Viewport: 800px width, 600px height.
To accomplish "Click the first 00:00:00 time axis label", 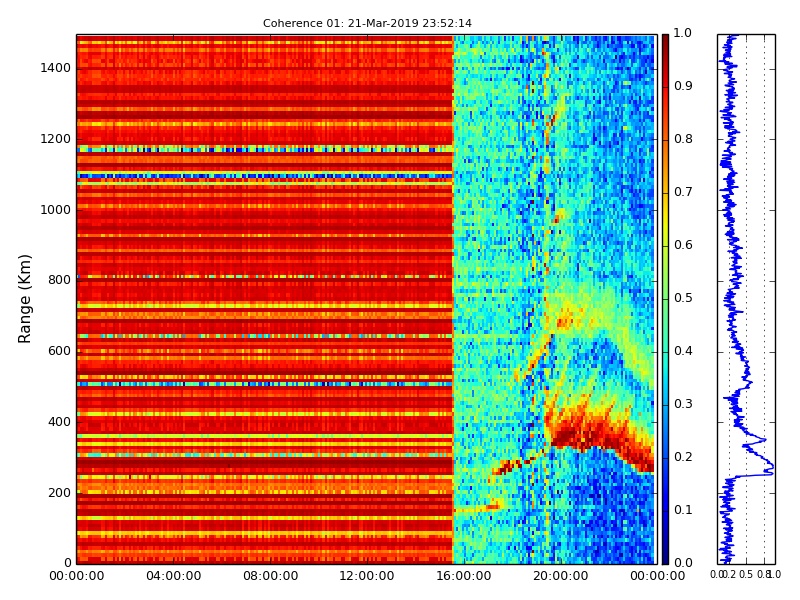I will click(x=77, y=576).
